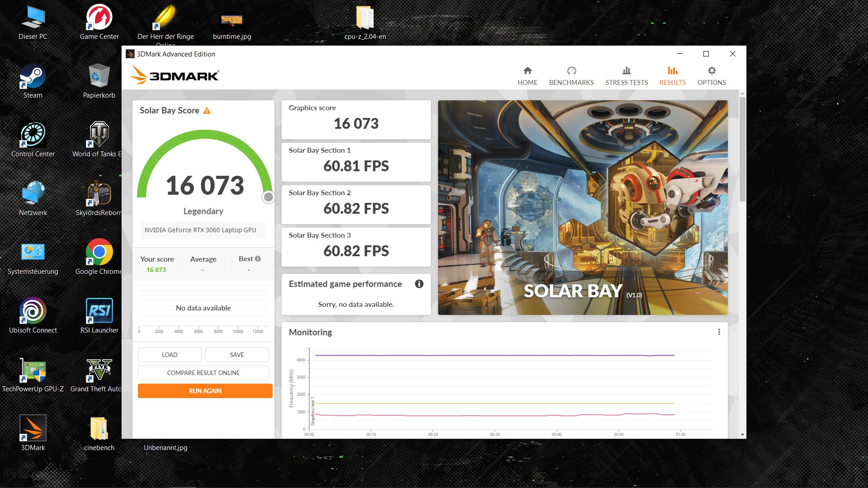Click the Run Again button
Image resolution: width=868 pixels, height=488 pixels.
tap(205, 391)
